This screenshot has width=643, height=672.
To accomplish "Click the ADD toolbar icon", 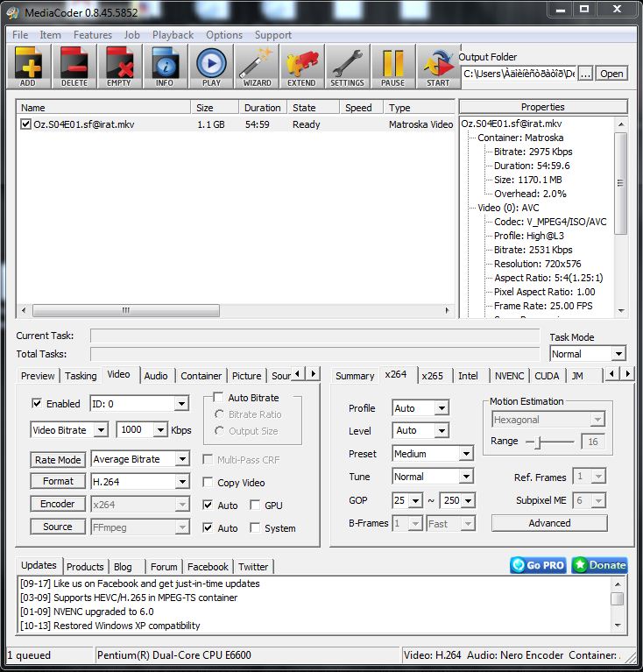I will [x=28, y=67].
